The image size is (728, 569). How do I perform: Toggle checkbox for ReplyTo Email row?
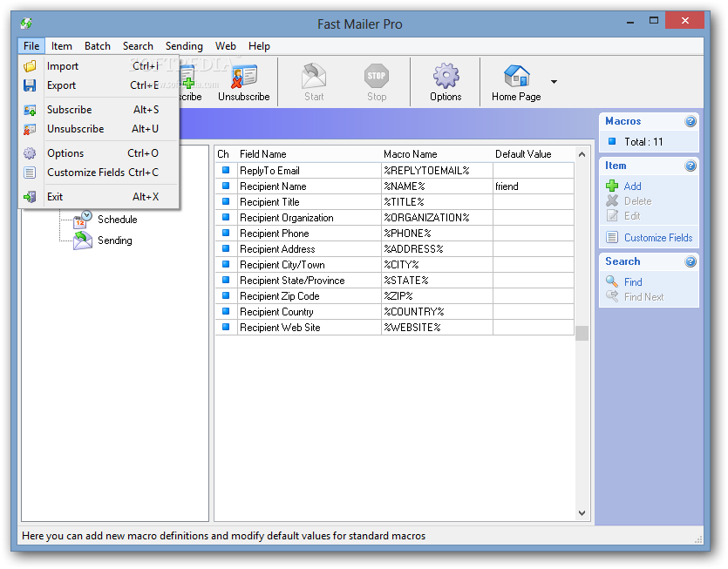[x=226, y=170]
